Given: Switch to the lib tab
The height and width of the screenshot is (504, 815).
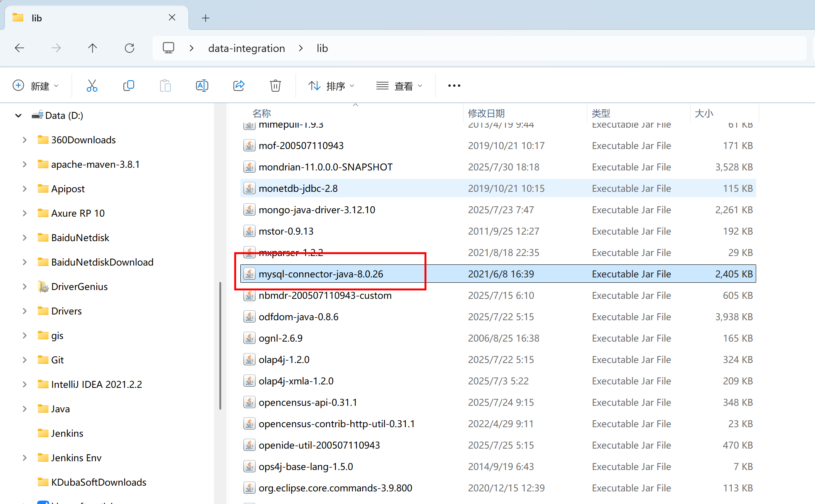Looking at the screenshot, I should [36, 18].
